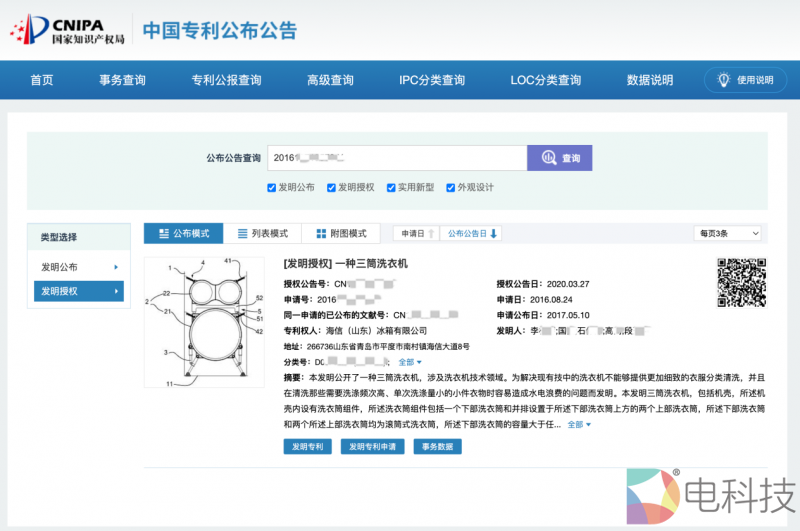Viewport: 800px width, 531px height.
Task: Toggle the 外观设计 checkbox
Action: [x=451, y=187]
